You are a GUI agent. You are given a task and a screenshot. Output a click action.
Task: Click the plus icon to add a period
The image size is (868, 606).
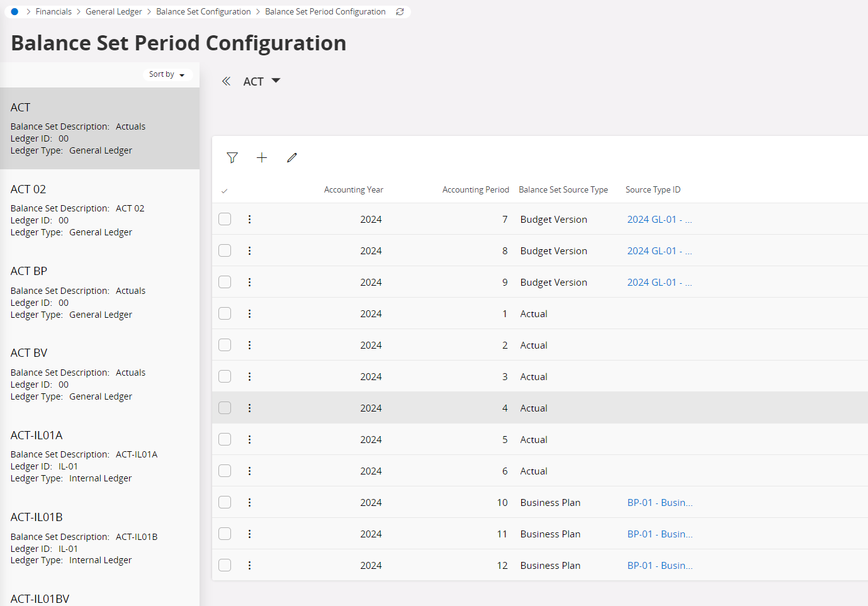[262, 157]
